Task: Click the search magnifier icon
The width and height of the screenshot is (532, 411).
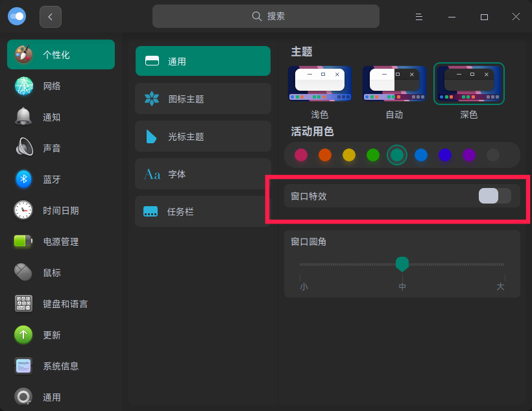Action: click(257, 16)
